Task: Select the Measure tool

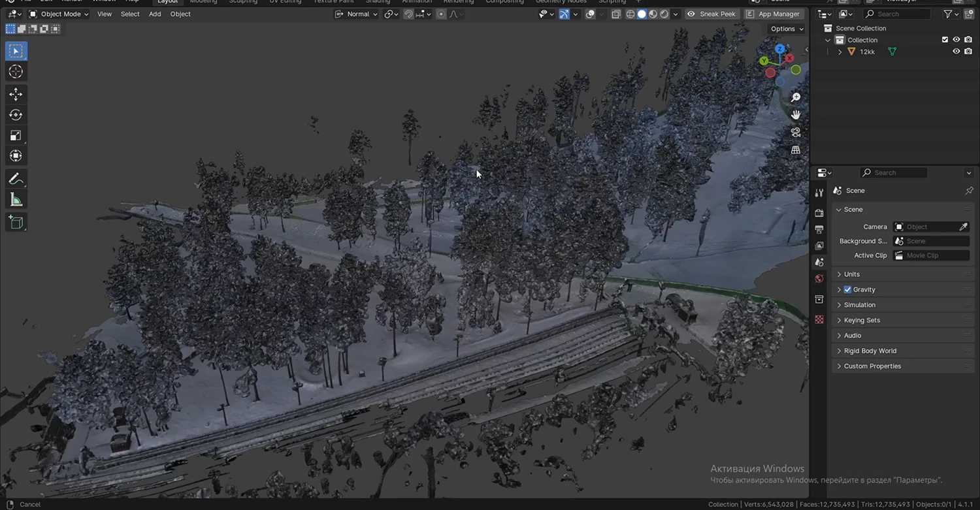Action: 16,200
